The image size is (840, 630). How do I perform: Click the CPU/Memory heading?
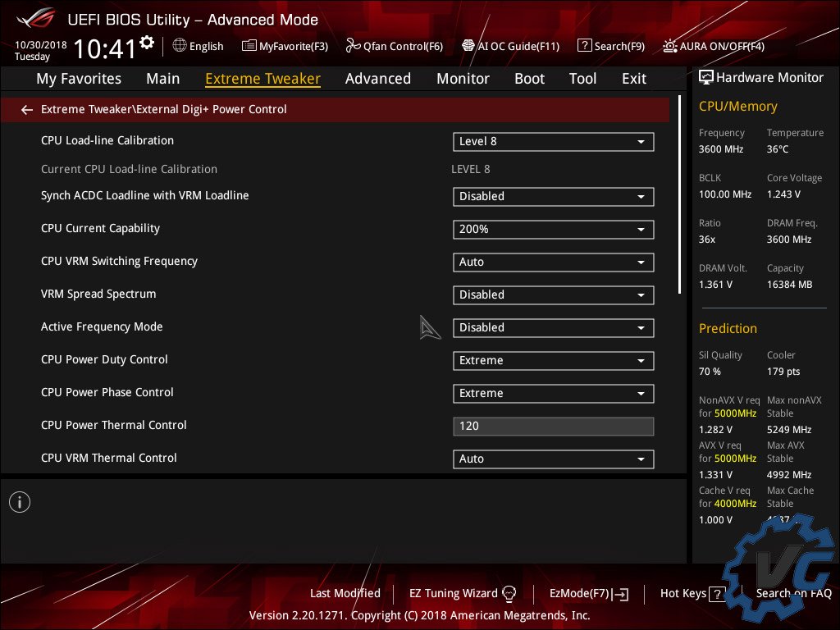(x=737, y=106)
